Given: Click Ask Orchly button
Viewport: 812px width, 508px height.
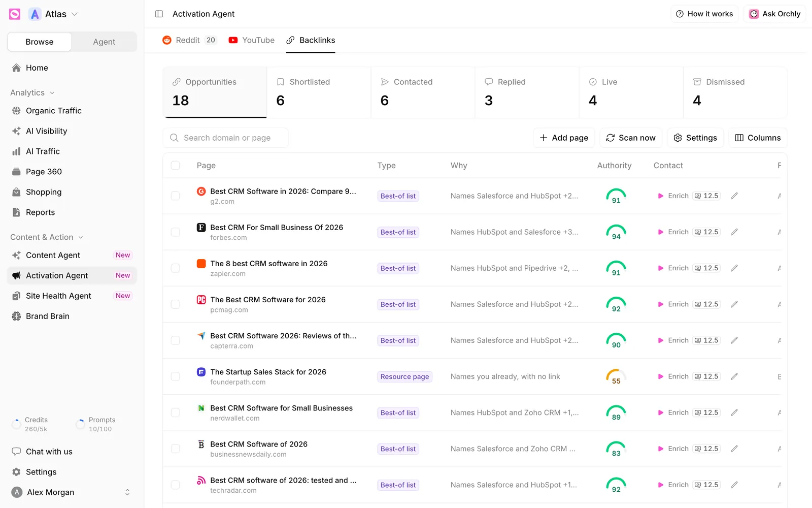Looking at the screenshot, I should [x=775, y=14].
